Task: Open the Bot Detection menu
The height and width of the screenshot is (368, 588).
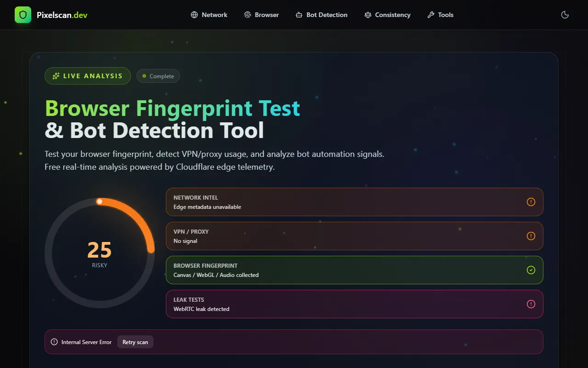Action: coord(322,15)
